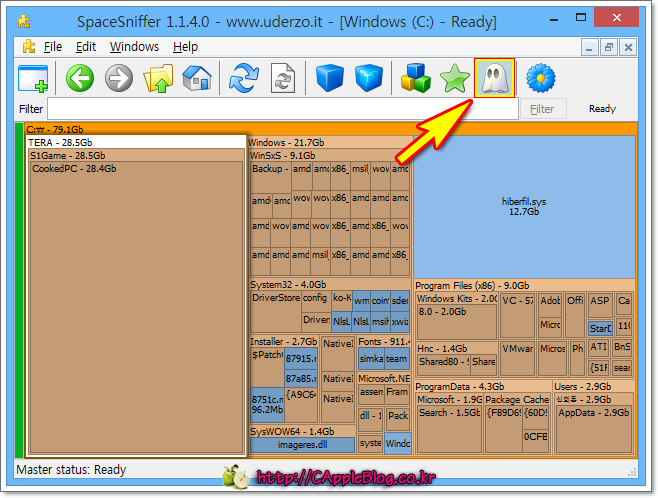The image size is (658, 498).
Task: Select the Backup block in WinSxS
Action: point(271,178)
